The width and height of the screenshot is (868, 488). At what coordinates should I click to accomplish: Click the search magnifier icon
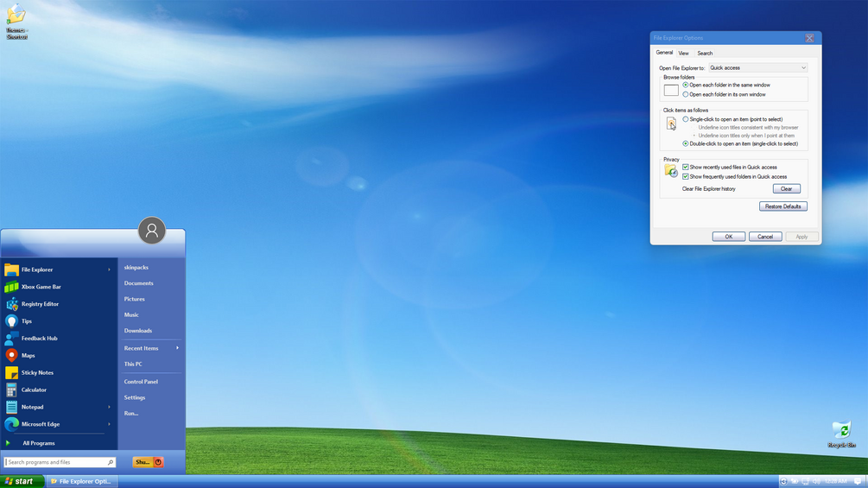(x=111, y=462)
